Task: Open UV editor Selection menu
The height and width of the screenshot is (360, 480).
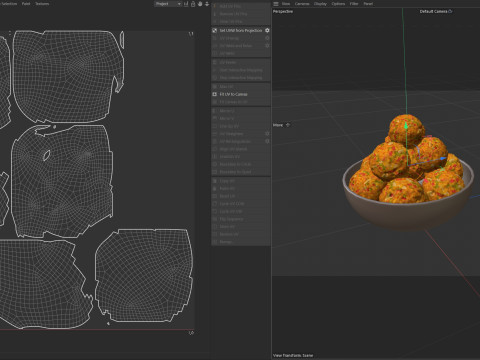Action: point(9,4)
